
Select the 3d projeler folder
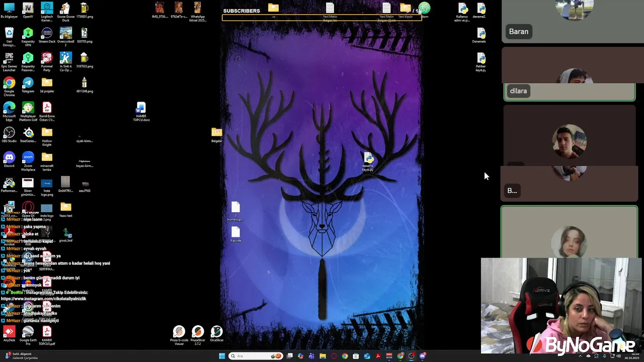[47, 85]
